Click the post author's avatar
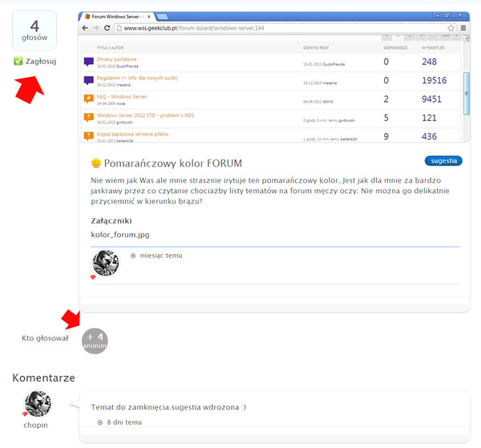This screenshot has width=481, height=448. [106, 263]
